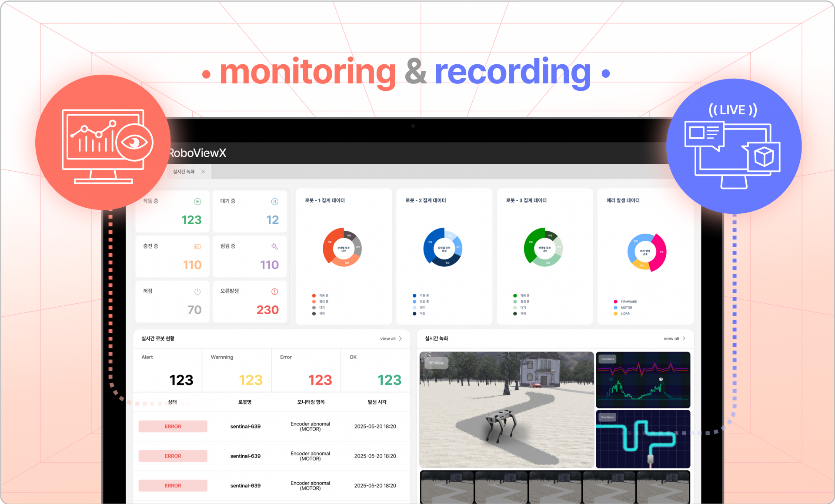Image resolution: width=835 pixels, height=504 pixels.
Task: Click the power icon in 꺼짐 card
Action: 197,292
